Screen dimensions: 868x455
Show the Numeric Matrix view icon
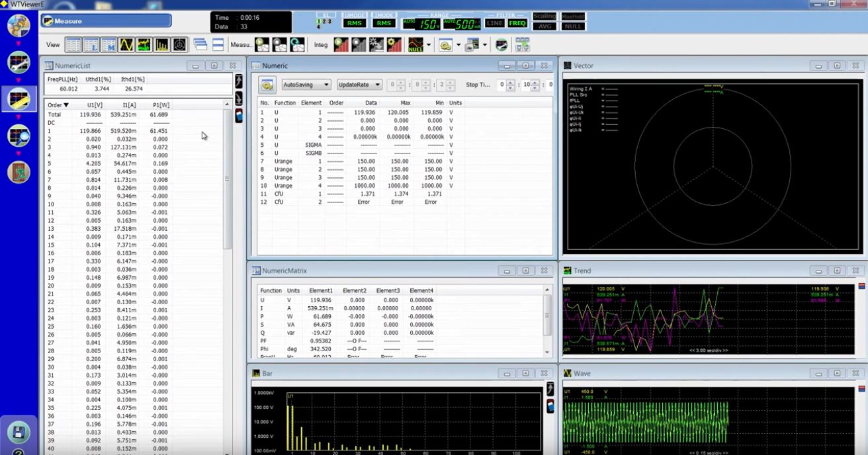(108, 45)
